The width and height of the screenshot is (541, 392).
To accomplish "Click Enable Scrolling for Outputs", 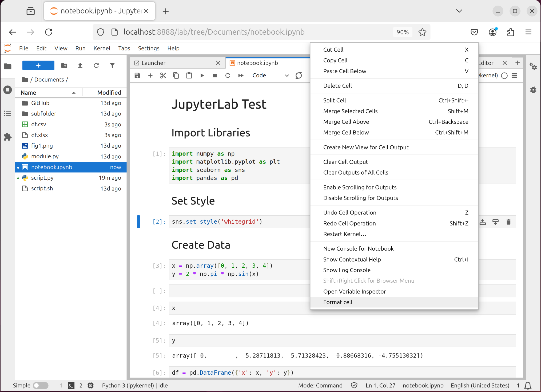I will (394, 187).
